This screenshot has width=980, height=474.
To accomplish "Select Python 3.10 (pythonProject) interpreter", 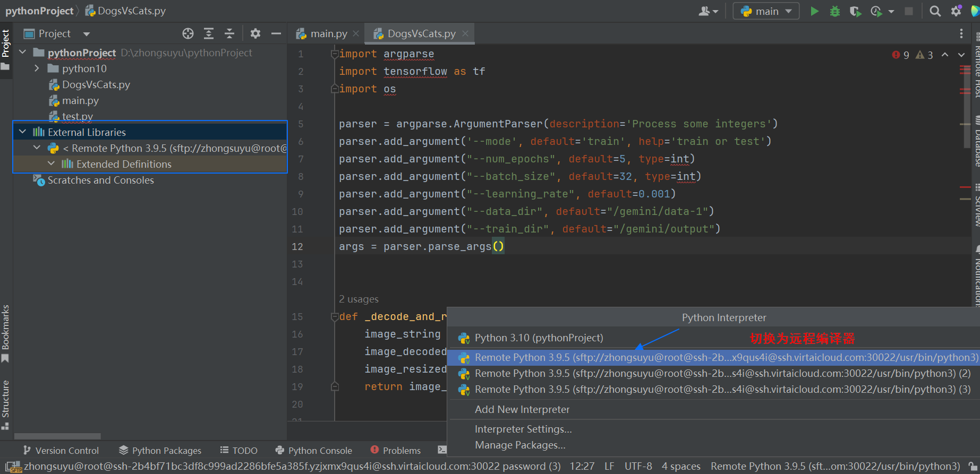I will [x=539, y=338].
